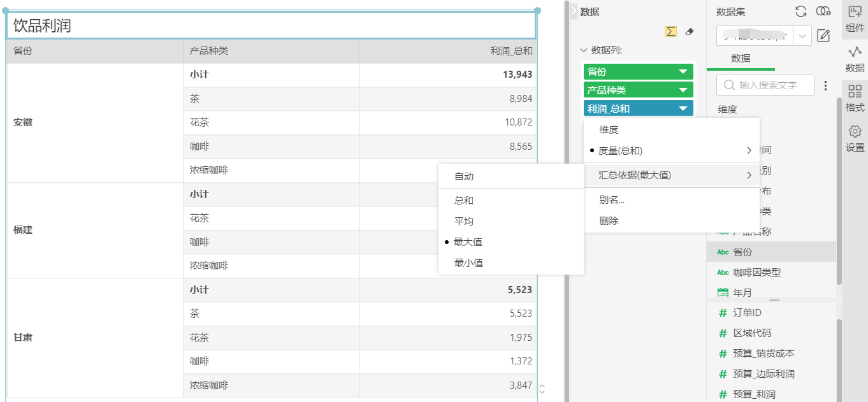Open the 设置 settings sidebar panel
Viewport: 868px width, 402px height.
[x=855, y=138]
